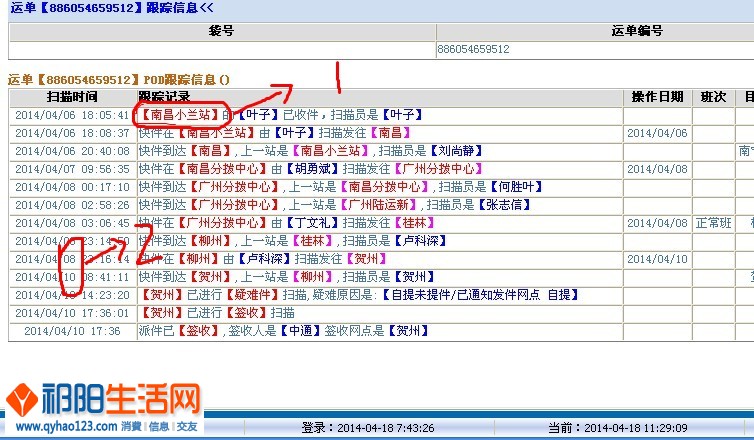Viewport: 754px width, 440px height.
Task: Select scan time 2014/04/08 02:58:26
Action: (72, 205)
